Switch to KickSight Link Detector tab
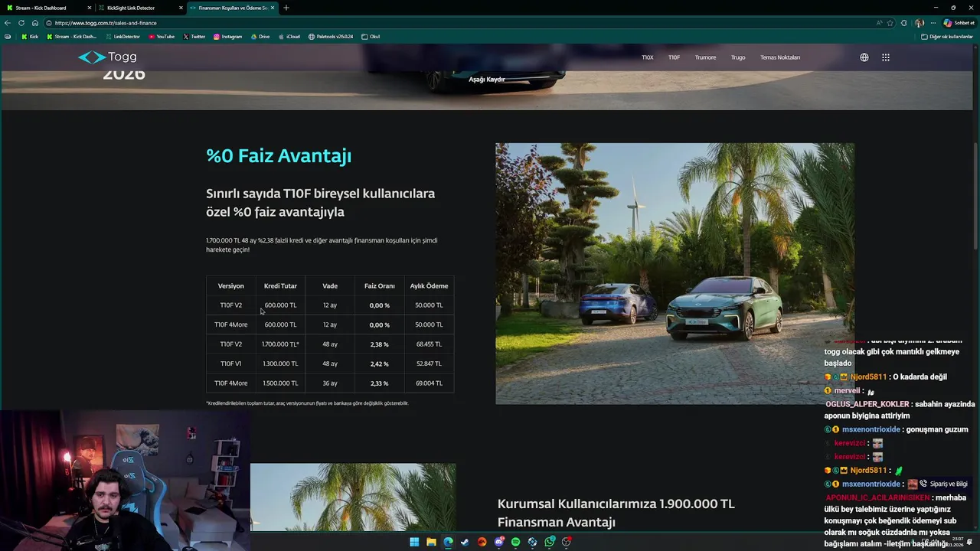Viewport: 980px width, 551px height. coord(141,8)
